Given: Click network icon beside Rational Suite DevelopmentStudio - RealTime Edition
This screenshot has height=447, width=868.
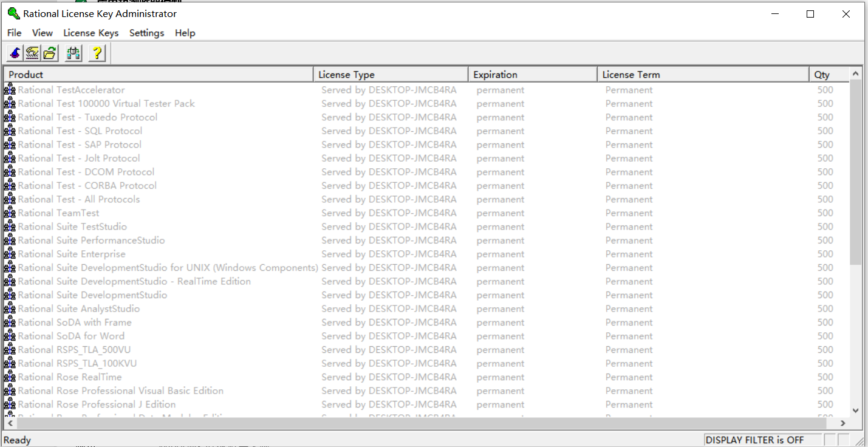Looking at the screenshot, I should 10,281.
